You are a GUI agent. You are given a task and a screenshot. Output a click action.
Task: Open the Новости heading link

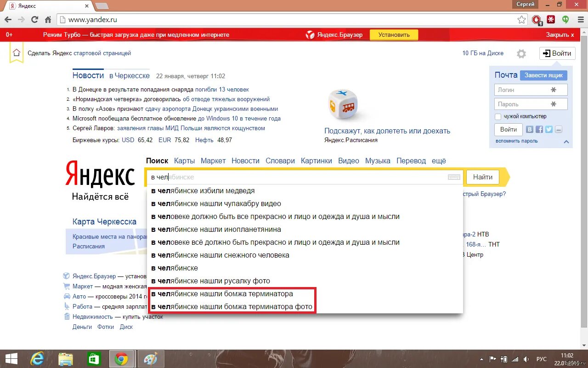tap(88, 75)
